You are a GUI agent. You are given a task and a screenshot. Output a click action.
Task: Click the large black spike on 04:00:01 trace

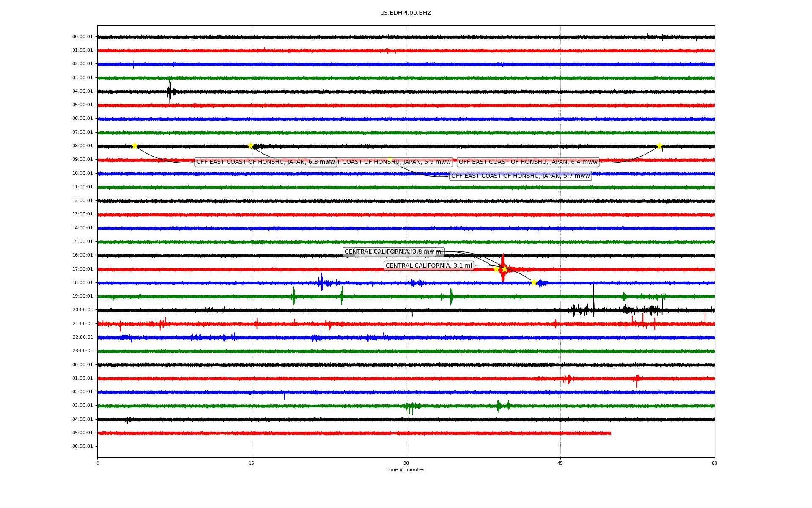(x=170, y=91)
